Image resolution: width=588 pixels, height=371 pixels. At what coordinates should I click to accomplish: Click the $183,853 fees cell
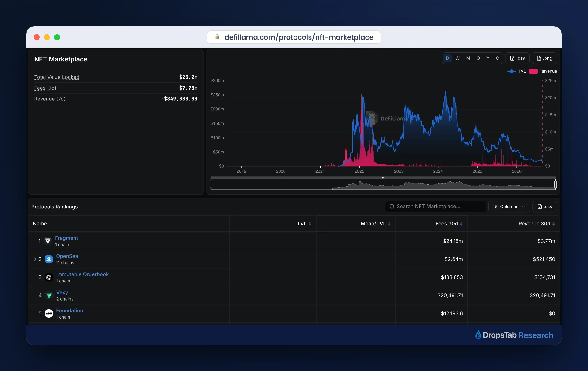click(452, 277)
